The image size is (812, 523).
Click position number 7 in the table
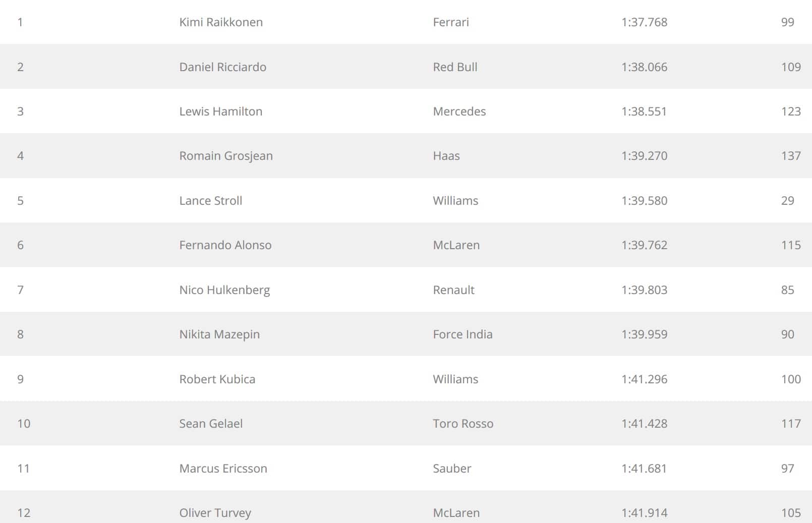[20, 290]
